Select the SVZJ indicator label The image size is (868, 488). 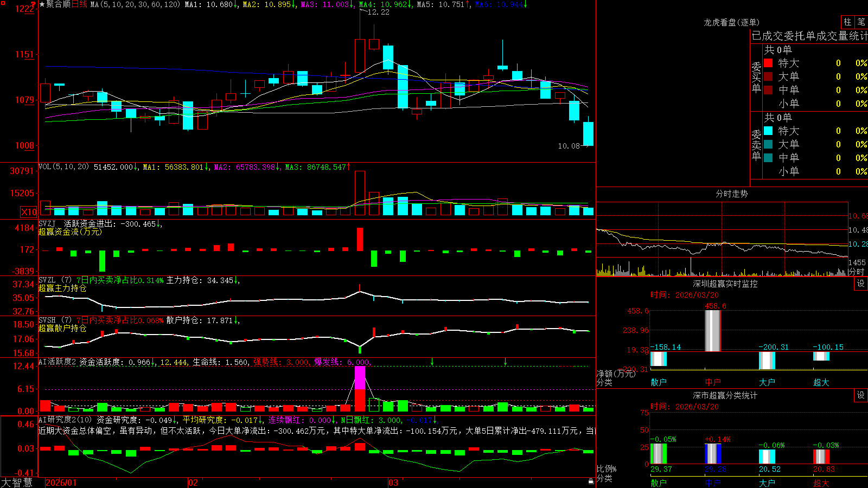[x=47, y=223]
